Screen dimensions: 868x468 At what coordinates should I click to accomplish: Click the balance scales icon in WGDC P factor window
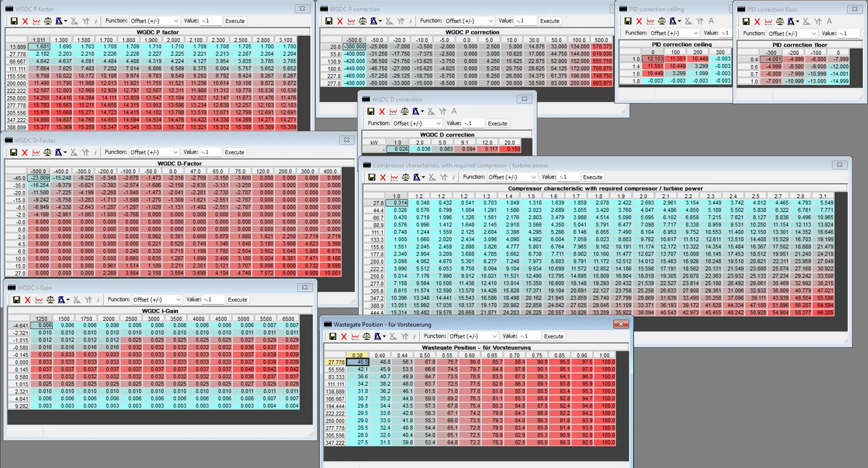48,21
